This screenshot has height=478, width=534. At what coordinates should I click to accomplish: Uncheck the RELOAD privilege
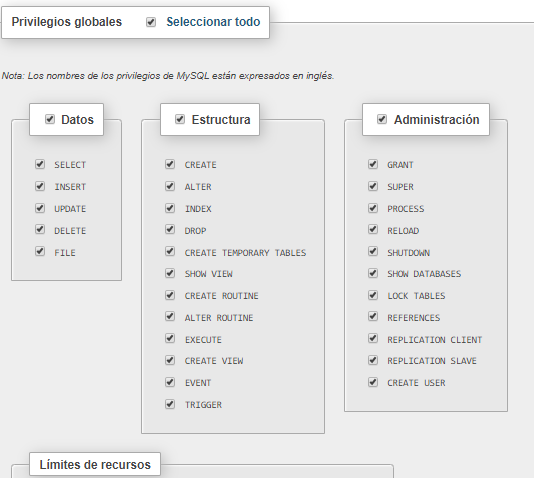pyautogui.click(x=373, y=229)
